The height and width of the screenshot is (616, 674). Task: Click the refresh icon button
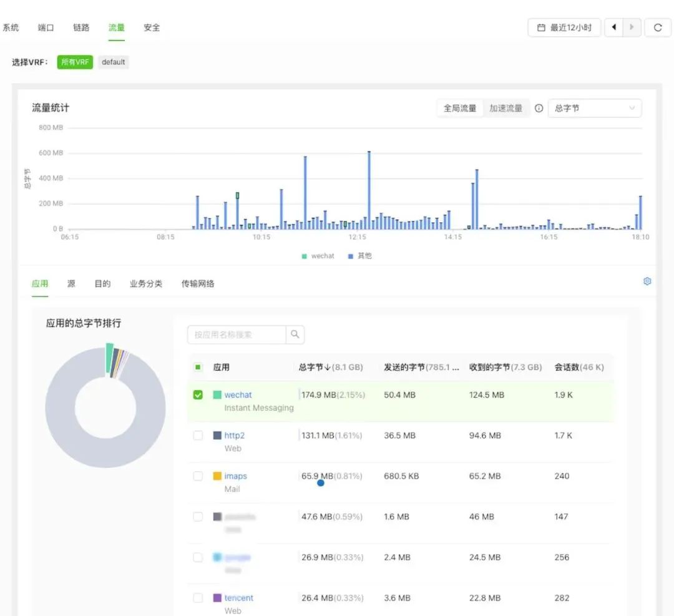657,27
